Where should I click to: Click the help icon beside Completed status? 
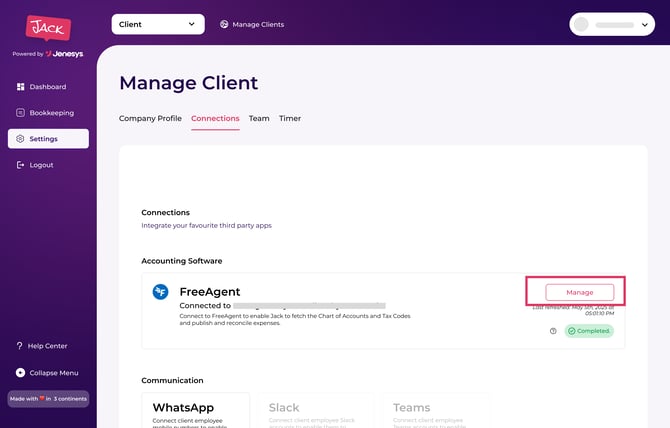pos(553,331)
